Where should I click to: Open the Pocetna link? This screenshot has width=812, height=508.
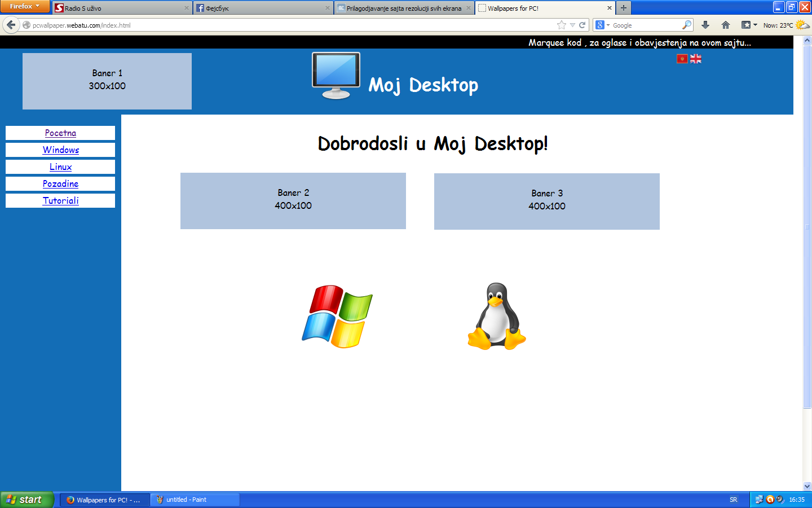pyautogui.click(x=60, y=133)
